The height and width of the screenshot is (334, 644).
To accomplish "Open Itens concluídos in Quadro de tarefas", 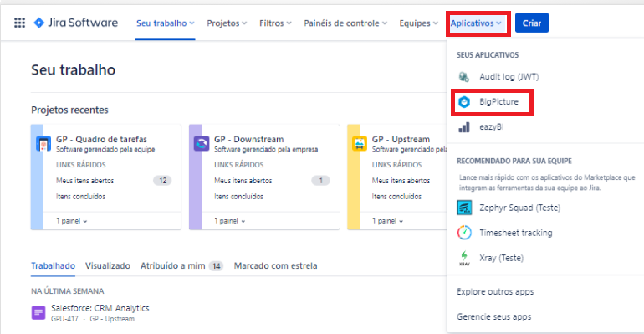I will 80,197.
